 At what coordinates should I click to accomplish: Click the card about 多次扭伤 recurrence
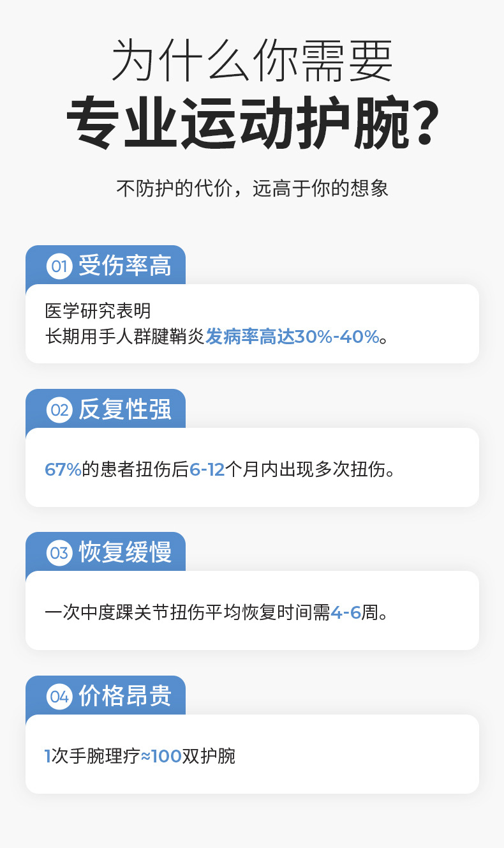click(x=252, y=467)
